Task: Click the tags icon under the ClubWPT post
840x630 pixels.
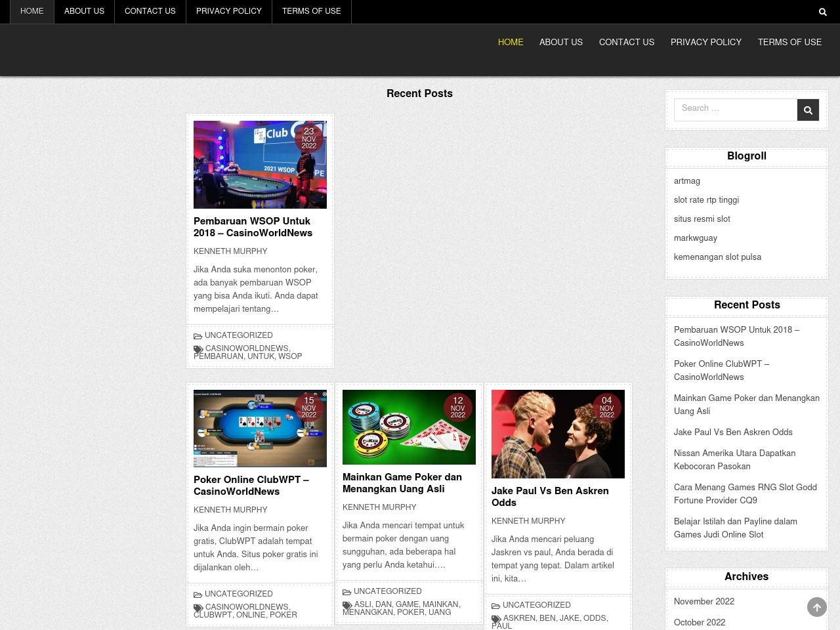Action: coord(198,608)
